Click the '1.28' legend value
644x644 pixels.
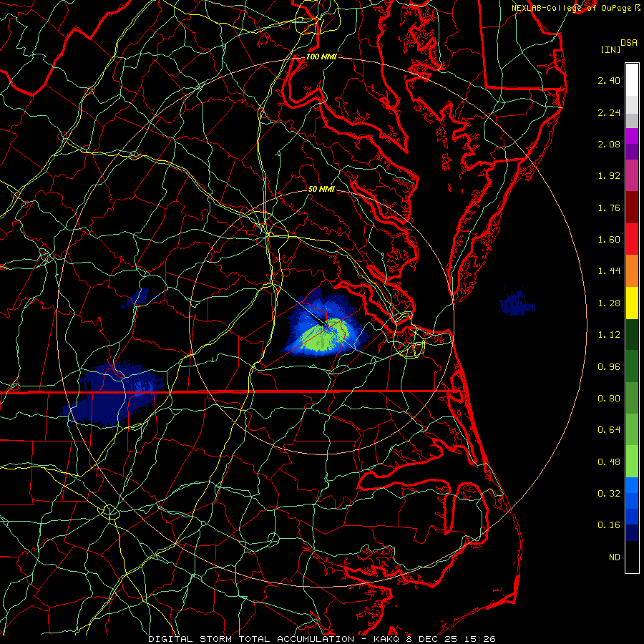tap(609, 303)
